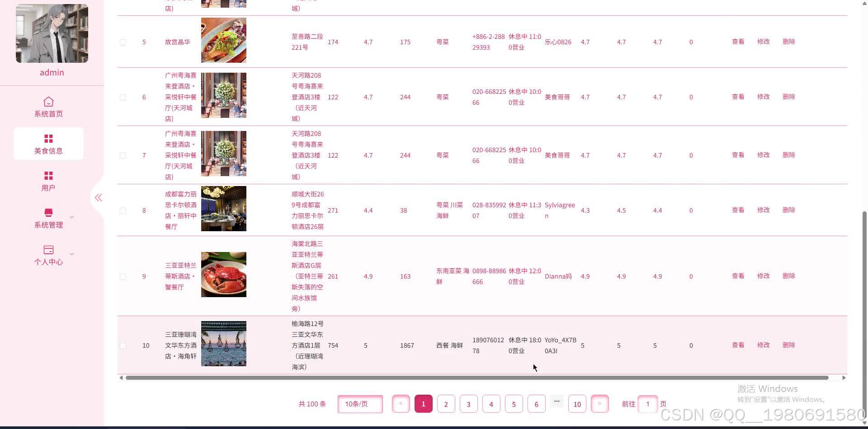
Task: Open seaside thumbnail for 海角轩 row
Action: [224, 344]
